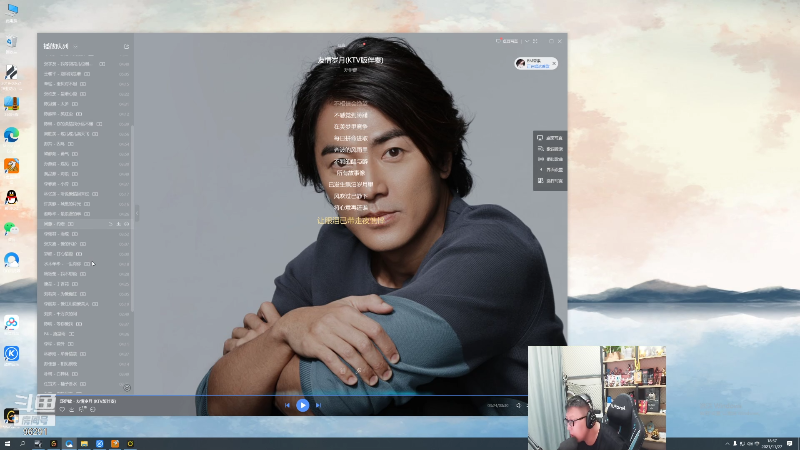Click the play queue vertical scrollbar
The width and height of the screenshot is (800, 450).
[132, 219]
